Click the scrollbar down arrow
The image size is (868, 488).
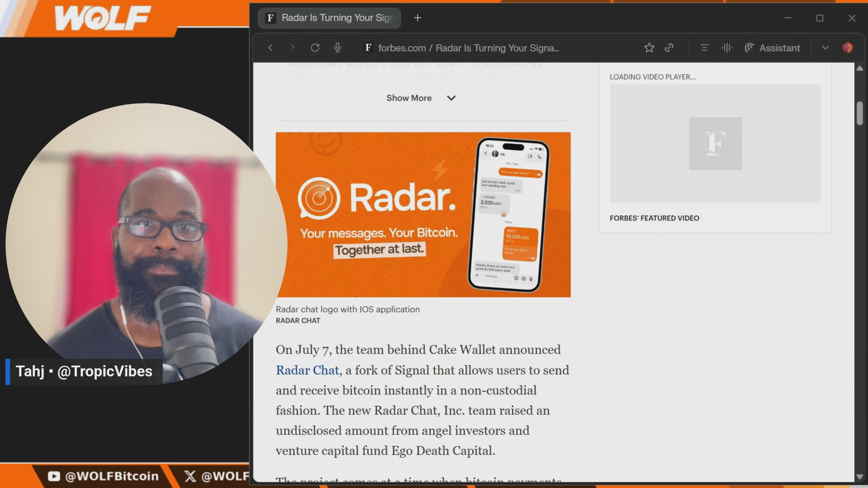click(x=859, y=477)
